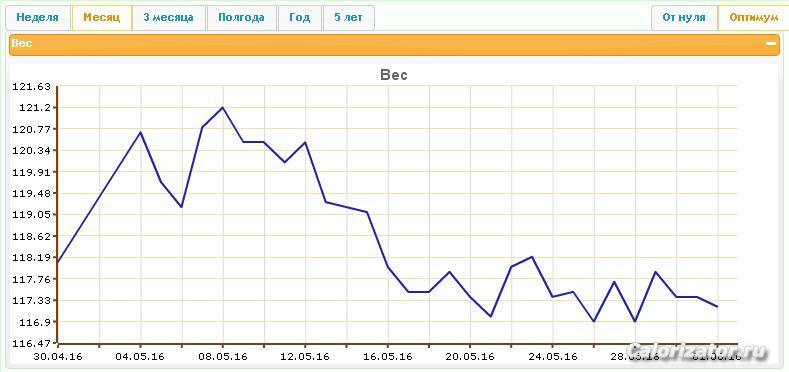Collapse the Вес panel with minus icon
Screen dimensions: 789x372
point(770,44)
